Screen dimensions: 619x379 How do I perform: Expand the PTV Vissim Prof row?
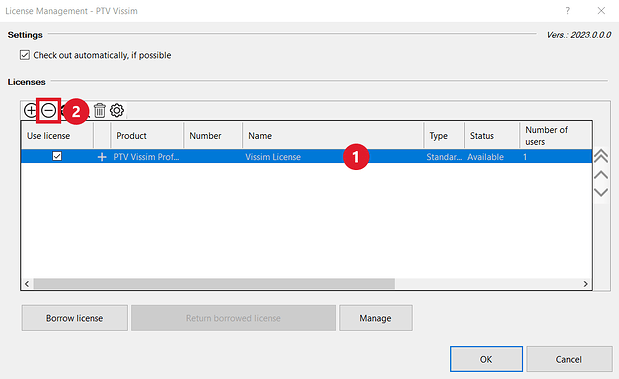click(x=102, y=157)
